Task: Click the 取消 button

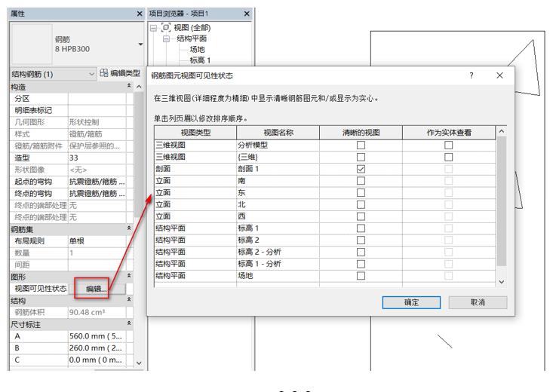Action: [477, 302]
